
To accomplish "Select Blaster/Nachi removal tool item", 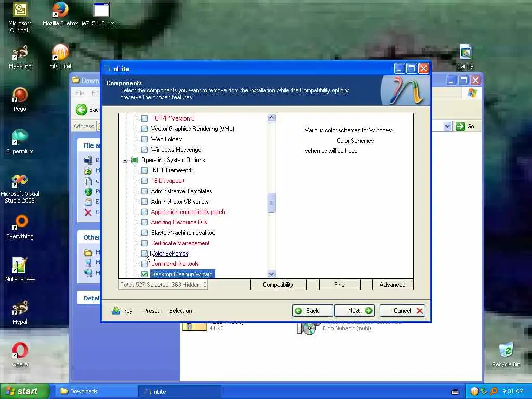I will coord(183,233).
